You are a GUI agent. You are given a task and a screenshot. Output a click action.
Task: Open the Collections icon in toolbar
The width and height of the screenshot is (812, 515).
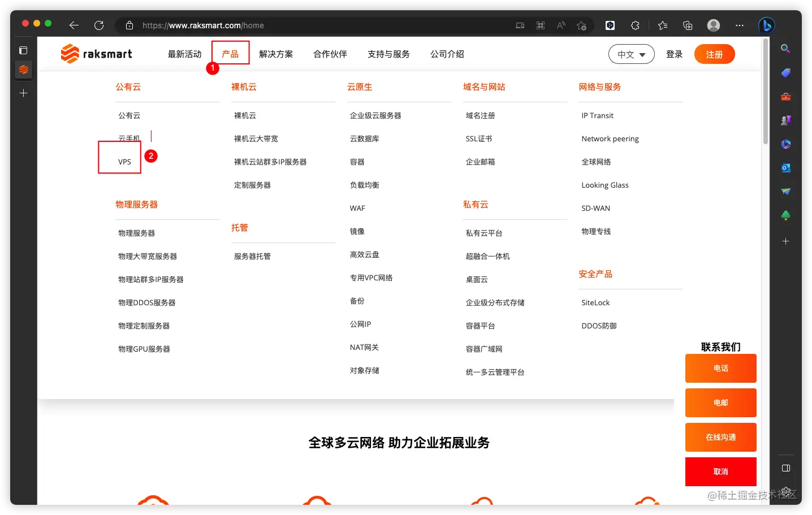[x=688, y=25]
